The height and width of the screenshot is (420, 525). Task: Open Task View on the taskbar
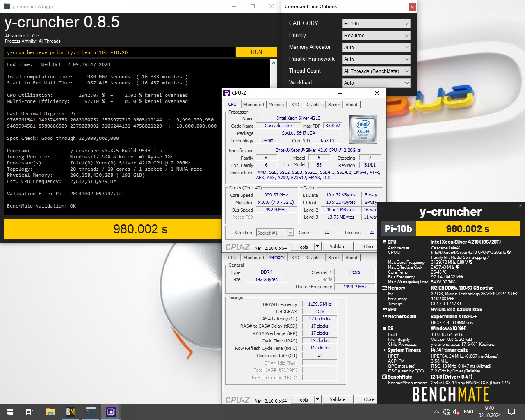(x=30, y=412)
